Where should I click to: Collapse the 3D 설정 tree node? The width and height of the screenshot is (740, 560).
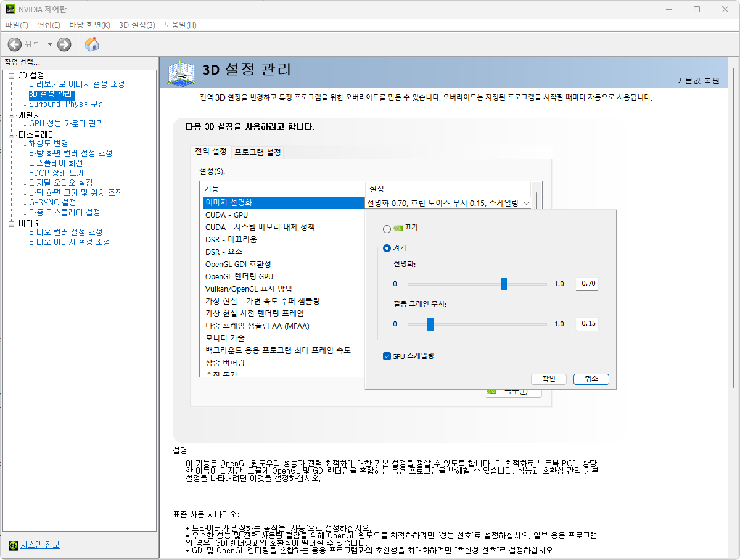coord(12,75)
